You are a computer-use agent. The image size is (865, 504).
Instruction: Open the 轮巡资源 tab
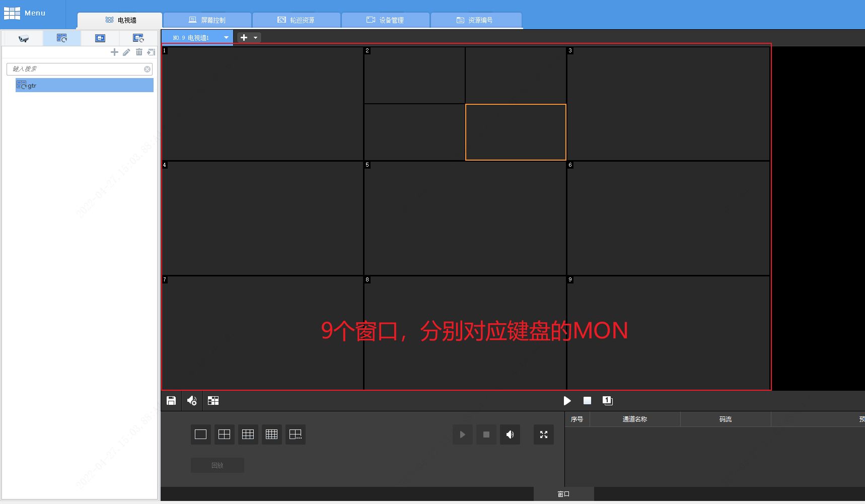296,20
